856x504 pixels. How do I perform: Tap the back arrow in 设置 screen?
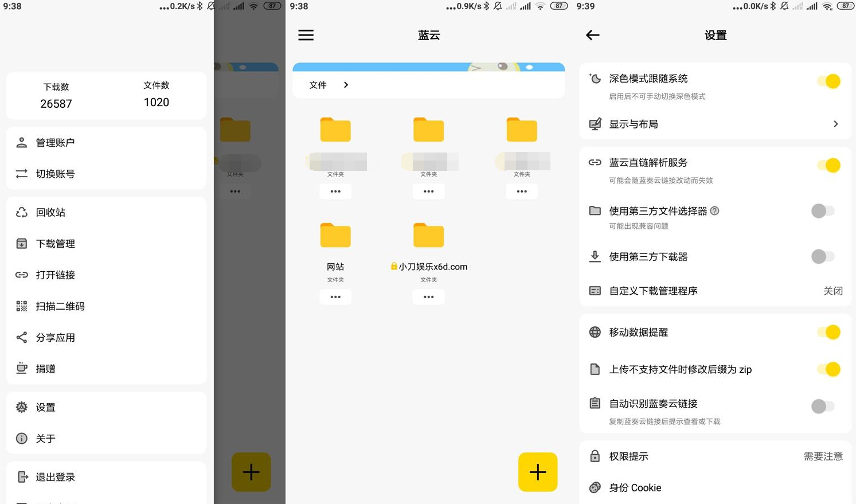[592, 35]
